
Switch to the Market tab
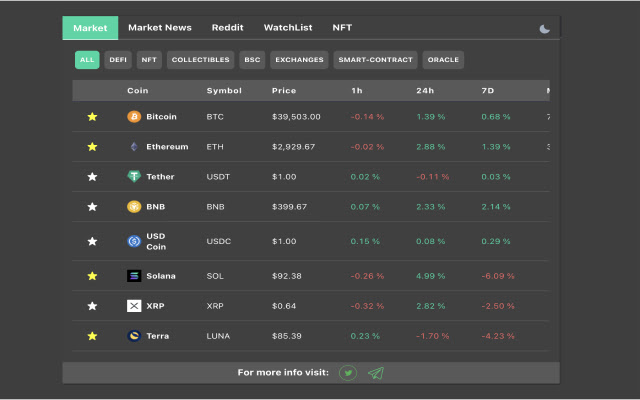pyautogui.click(x=90, y=28)
